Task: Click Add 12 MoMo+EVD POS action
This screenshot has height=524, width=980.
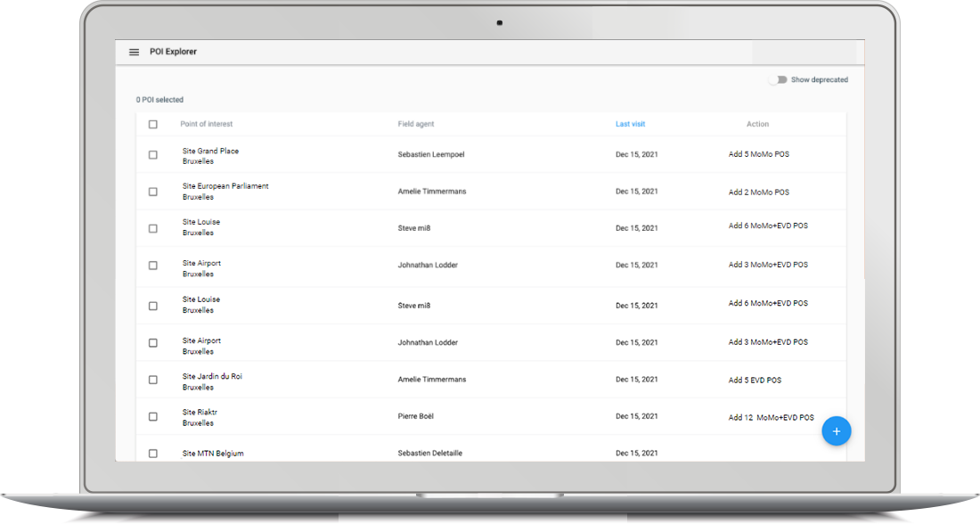Action: click(x=772, y=418)
